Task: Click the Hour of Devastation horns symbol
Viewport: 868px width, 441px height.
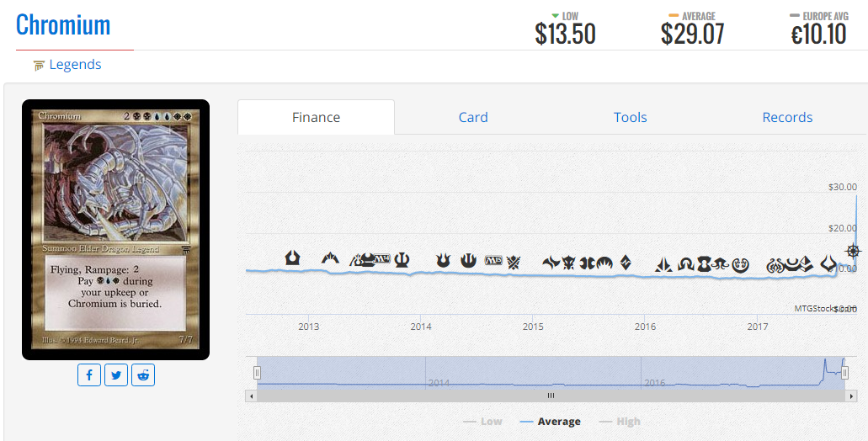Action: coord(828,263)
